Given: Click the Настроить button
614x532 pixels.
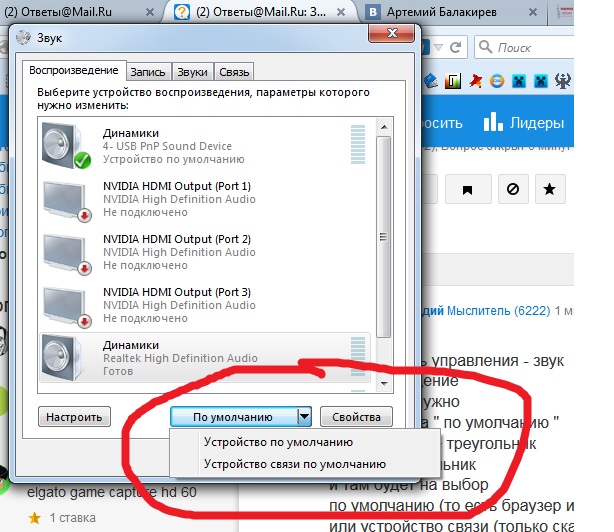Looking at the screenshot, I should click(74, 417).
